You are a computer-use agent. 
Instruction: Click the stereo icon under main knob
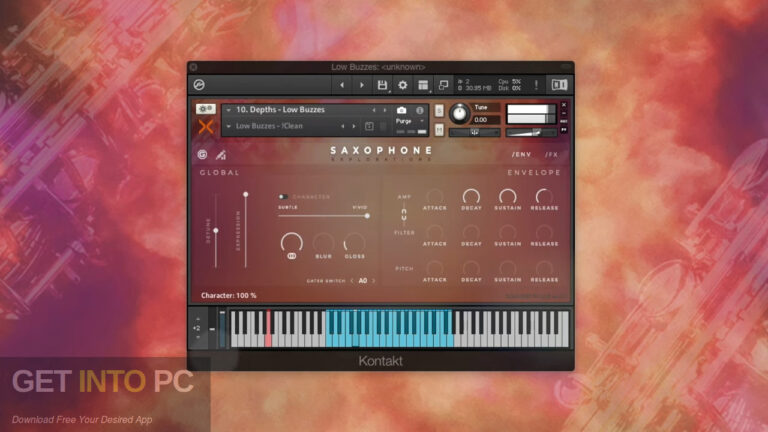click(x=291, y=256)
